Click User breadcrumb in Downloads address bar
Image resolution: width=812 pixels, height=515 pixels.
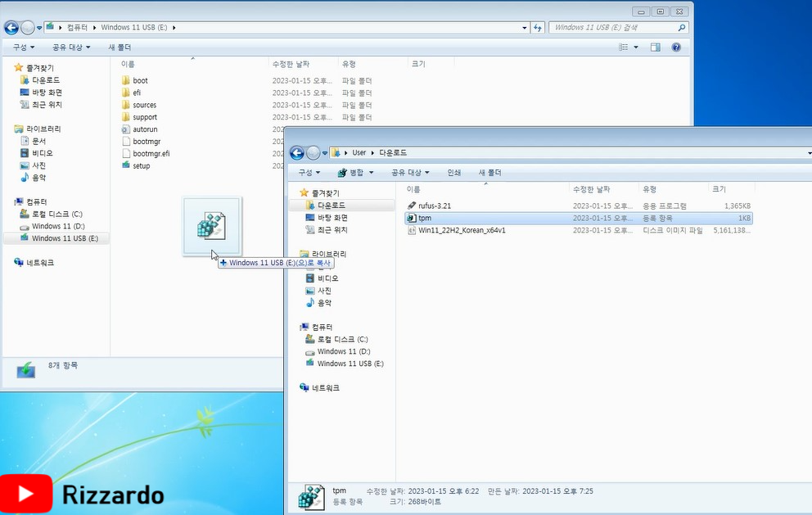click(359, 153)
